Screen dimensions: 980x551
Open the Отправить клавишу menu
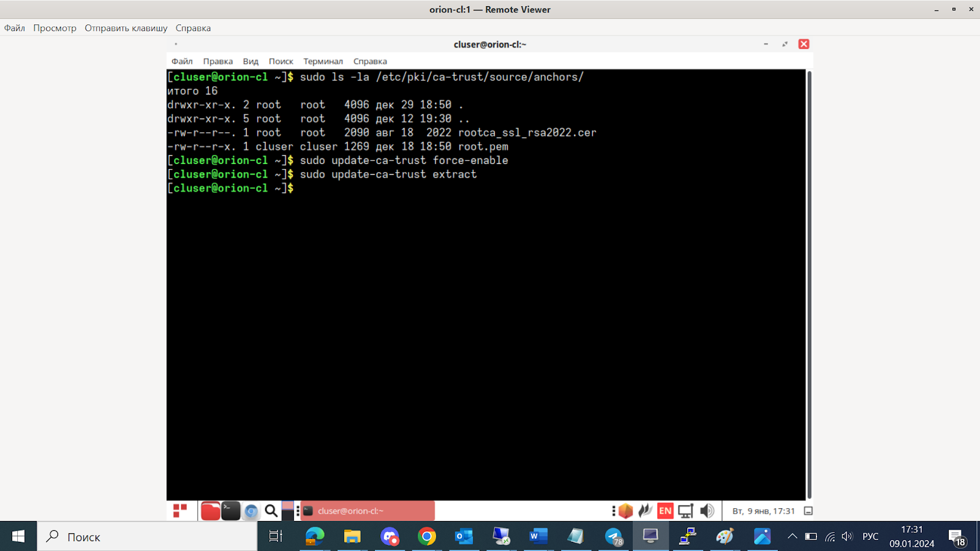(x=126, y=28)
